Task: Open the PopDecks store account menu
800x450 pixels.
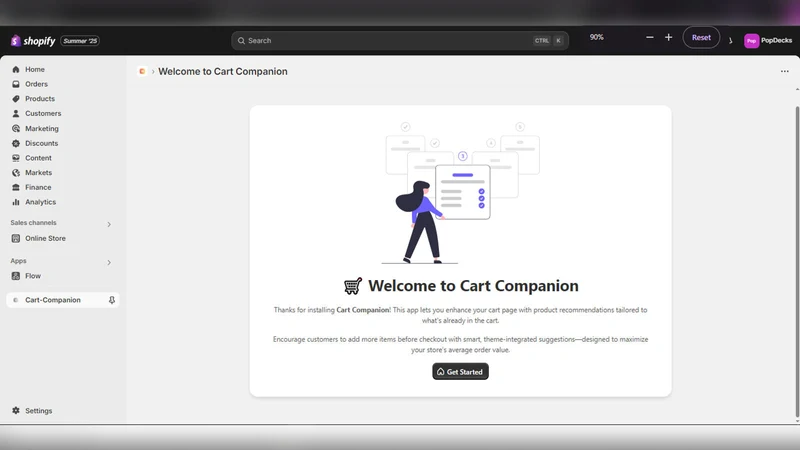Action: click(x=768, y=40)
